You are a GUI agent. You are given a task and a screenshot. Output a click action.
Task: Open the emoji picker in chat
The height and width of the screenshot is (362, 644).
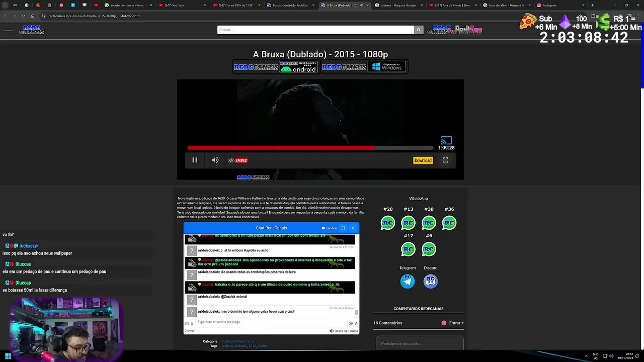point(351,323)
